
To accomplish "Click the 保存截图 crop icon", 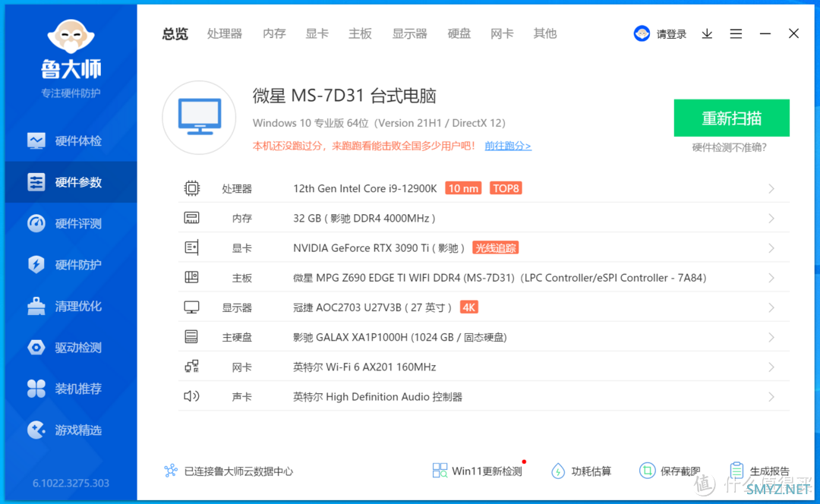I will 647,471.
